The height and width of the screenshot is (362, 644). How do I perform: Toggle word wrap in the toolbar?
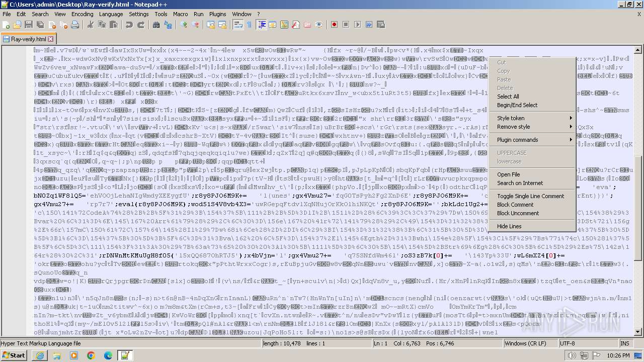[238, 25]
